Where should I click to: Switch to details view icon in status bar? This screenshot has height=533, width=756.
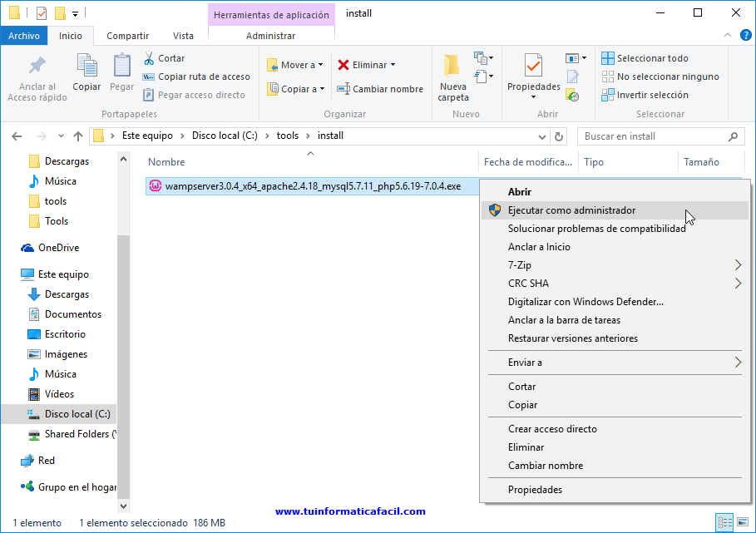(x=724, y=522)
